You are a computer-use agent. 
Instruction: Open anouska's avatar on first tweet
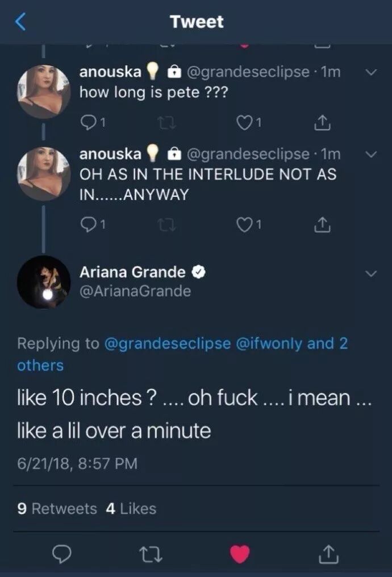pos(44,91)
